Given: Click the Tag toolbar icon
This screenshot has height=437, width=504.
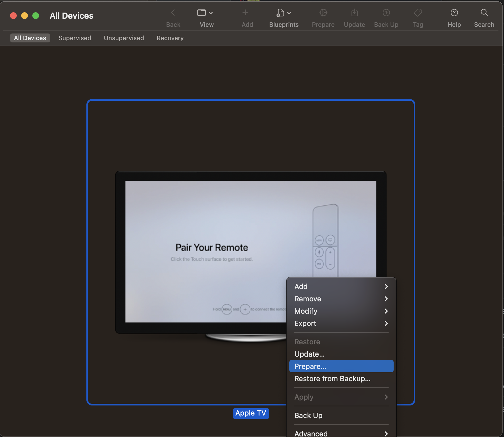Looking at the screenshot, I should point(418,13).
